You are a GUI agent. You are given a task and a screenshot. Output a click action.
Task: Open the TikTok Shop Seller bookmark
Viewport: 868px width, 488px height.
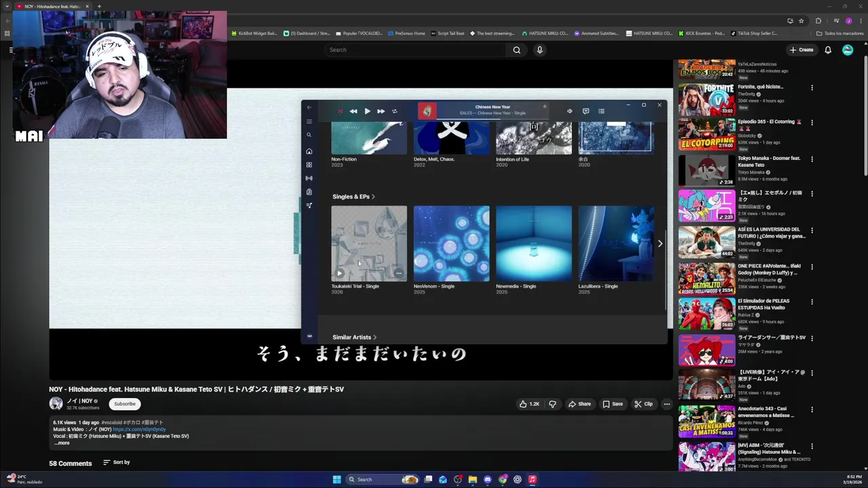click(x=755, y=33)
